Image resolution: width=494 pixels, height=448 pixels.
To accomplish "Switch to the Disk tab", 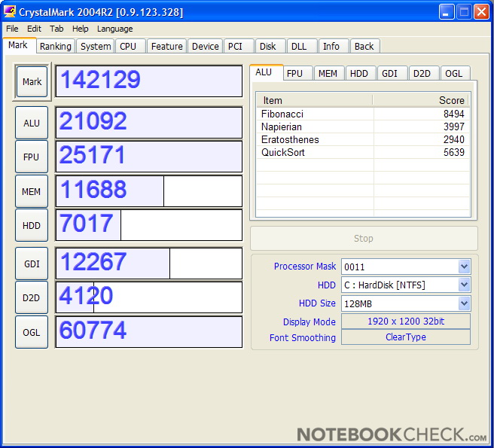I will click(x=270, y=47).
